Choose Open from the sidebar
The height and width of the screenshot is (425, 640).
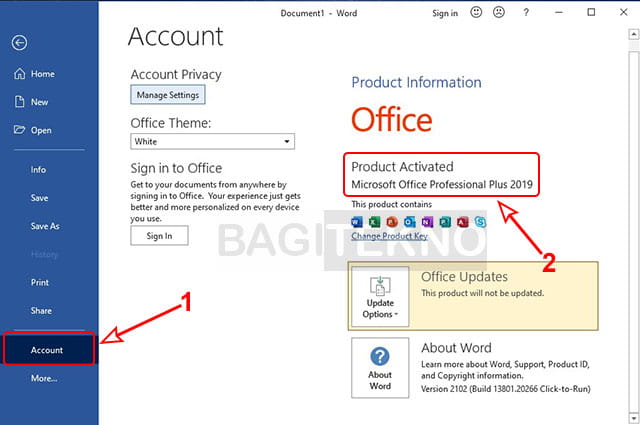pyautogui.click(x=33, y=130)
